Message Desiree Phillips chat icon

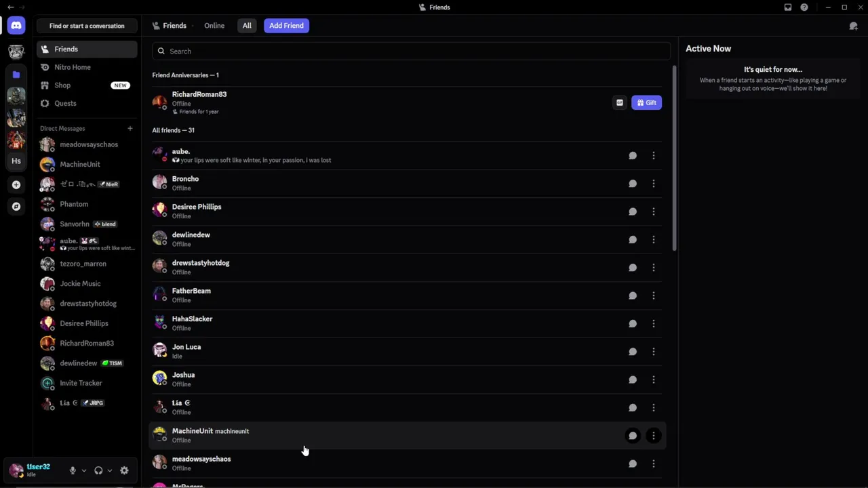tap(632, 211)
